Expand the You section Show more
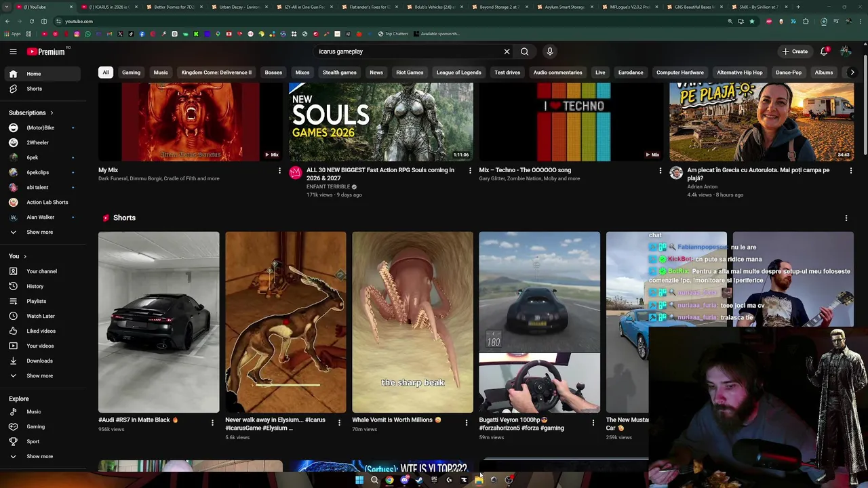The image size is (868, 488). point(43,375)
